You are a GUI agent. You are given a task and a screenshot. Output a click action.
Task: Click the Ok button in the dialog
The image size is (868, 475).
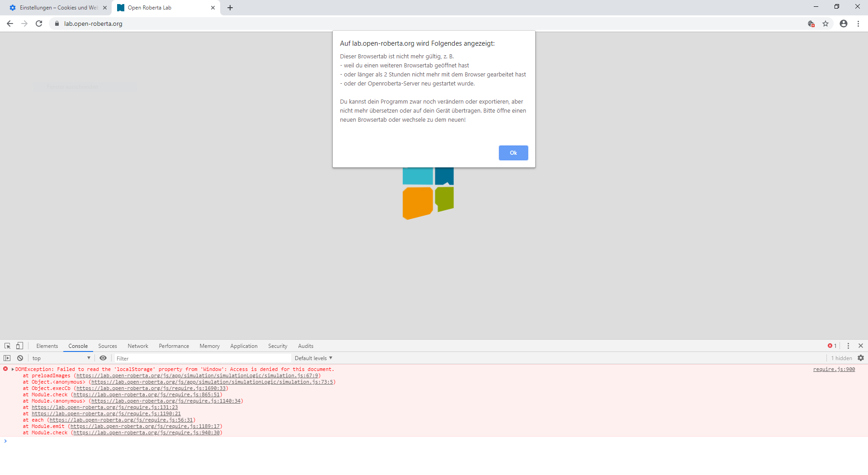(513, 153)
